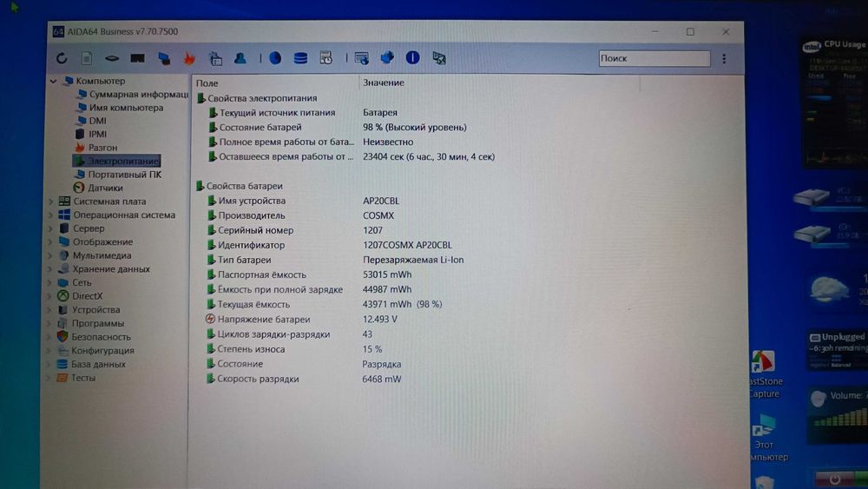The height and width of the screenshot is (489, 868).
Task: Click the Тесты tree icon
Action: click(62, 378)
